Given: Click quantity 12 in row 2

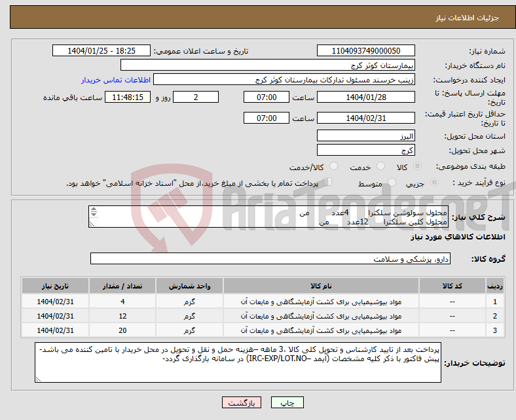Looking at the screenshot, I should click(122, 316).
